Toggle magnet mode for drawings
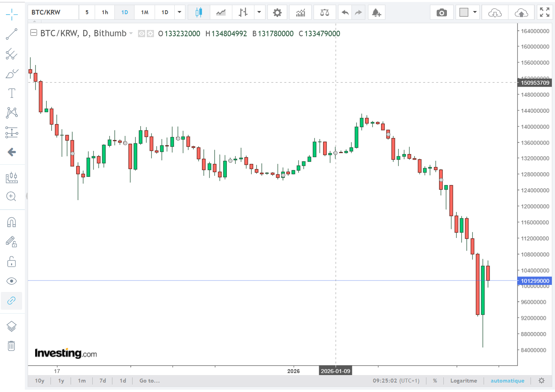This screenshot has height=392, width=555. pos(11,223)
